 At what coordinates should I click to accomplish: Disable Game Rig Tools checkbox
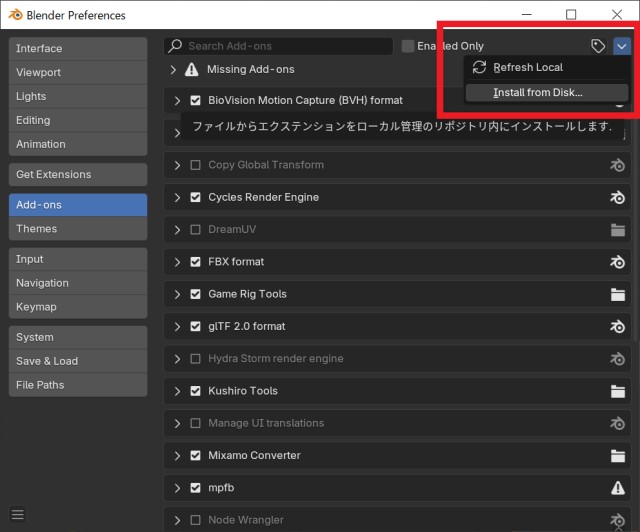[x=196, y=294]
